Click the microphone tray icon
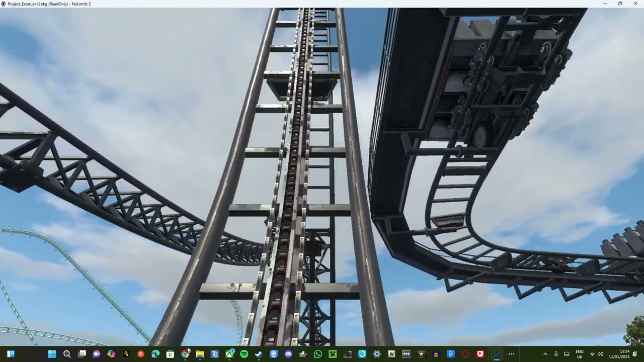This screenshot has height=362, width=644. pos(556,354)
